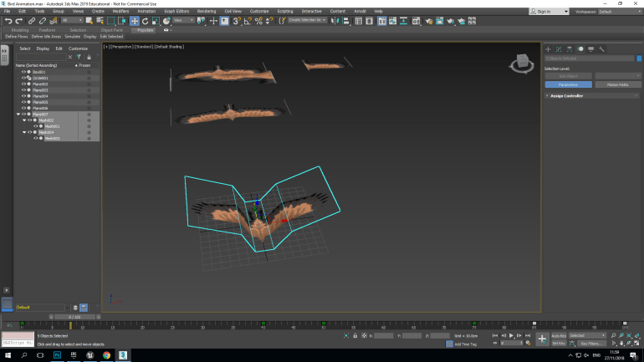The height and width of the screenshot is (362, 644).
Task: Open the Hierarchy command panel tab
Action: pos(570,48)
